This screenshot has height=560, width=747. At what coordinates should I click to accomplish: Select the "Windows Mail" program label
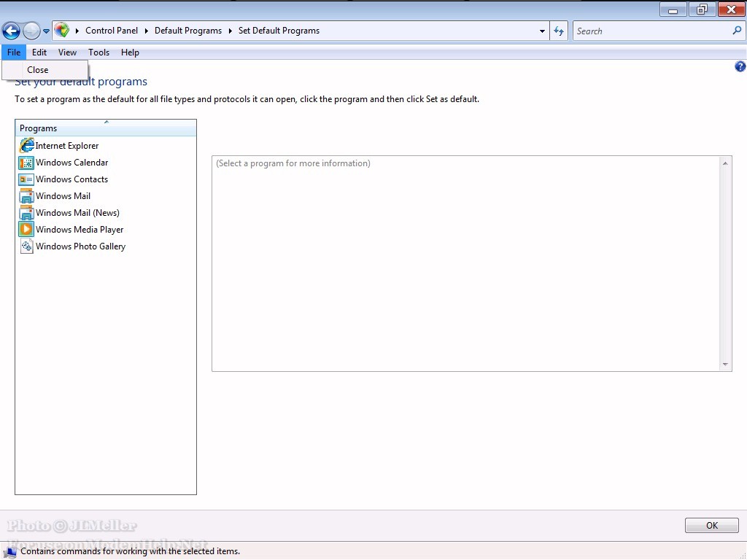coord(63,195)
